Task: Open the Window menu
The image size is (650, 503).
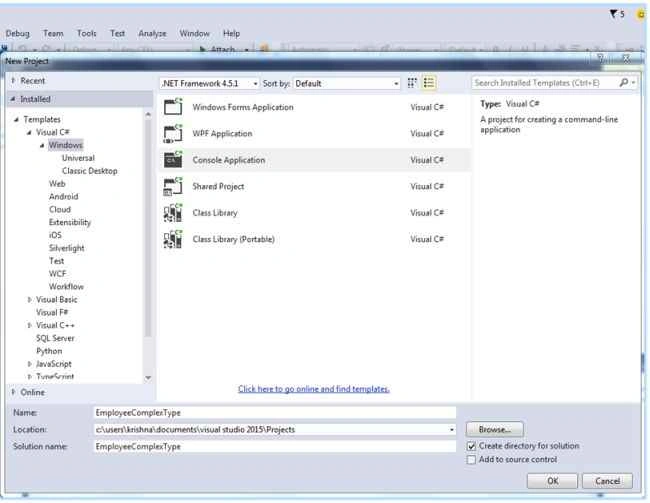Action: pos(194,33)
